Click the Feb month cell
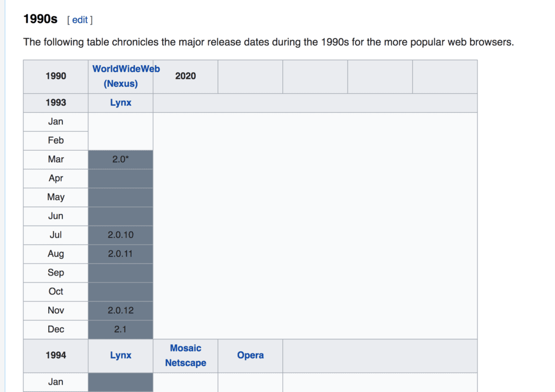The height and width of the screenshot is (392, 555). [56, 140]
